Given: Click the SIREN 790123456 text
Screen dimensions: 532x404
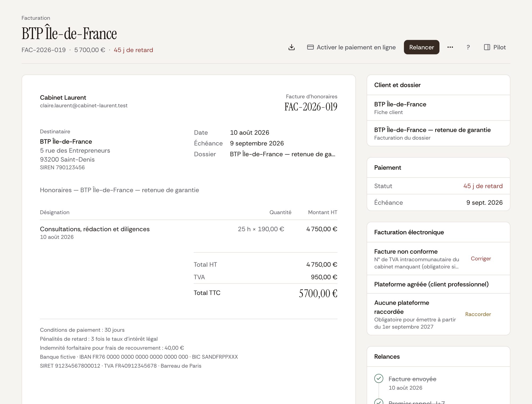Looking at the screenshot, I should (62, 167).
